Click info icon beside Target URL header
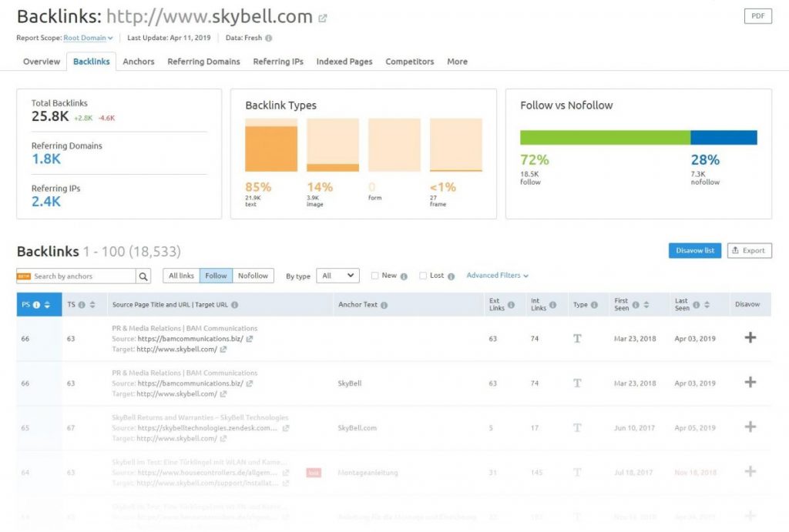This screenshot has height=532, width=789. click(234, 305)
